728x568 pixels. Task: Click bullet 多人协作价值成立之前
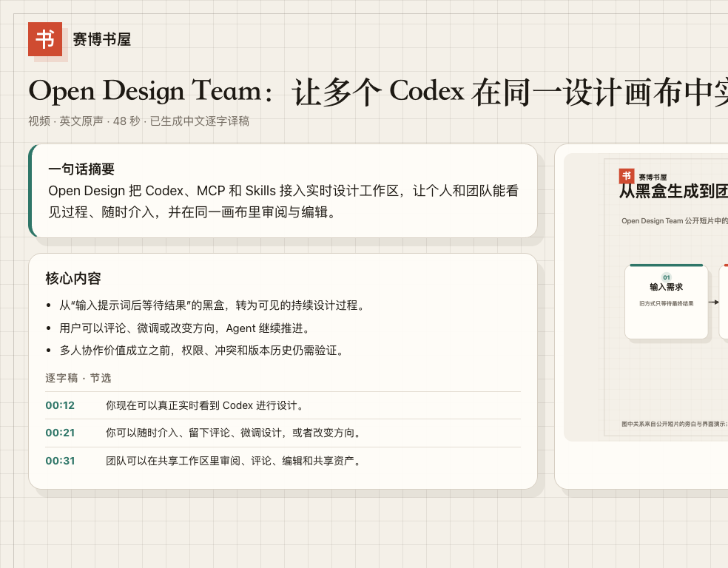(202, 351)
